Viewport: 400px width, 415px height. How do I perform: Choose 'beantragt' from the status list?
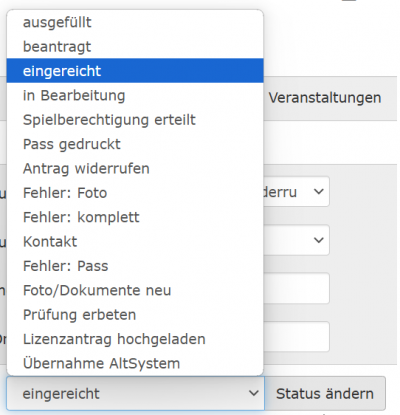point(135,47)
